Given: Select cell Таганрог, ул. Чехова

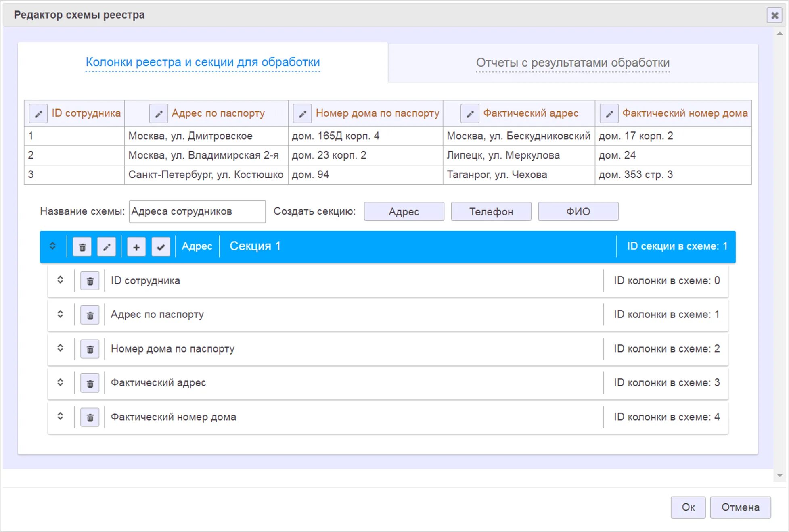Looking at the screenshot, I should tap(519, 175).
